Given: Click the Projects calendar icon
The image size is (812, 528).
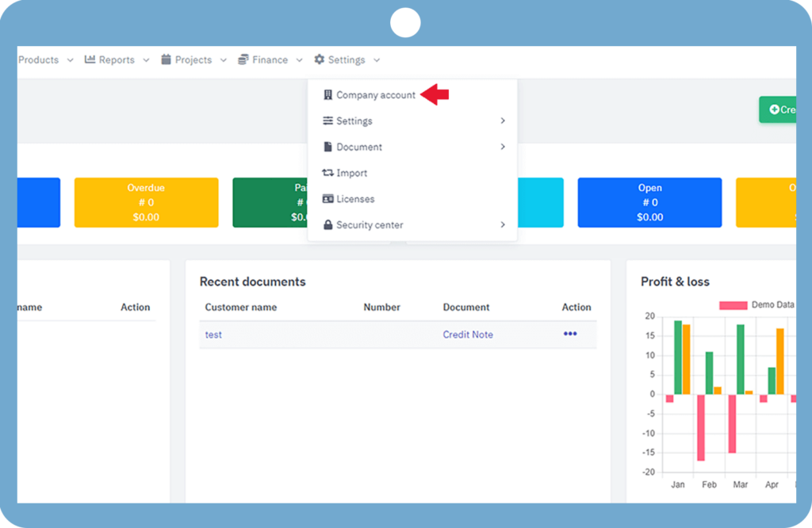Looking at the screenshot, I should point(166,59).
